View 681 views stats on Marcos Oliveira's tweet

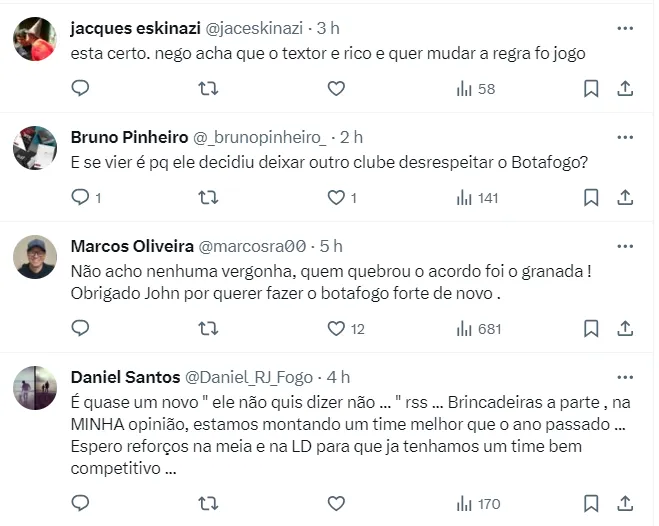pos(476,328)
